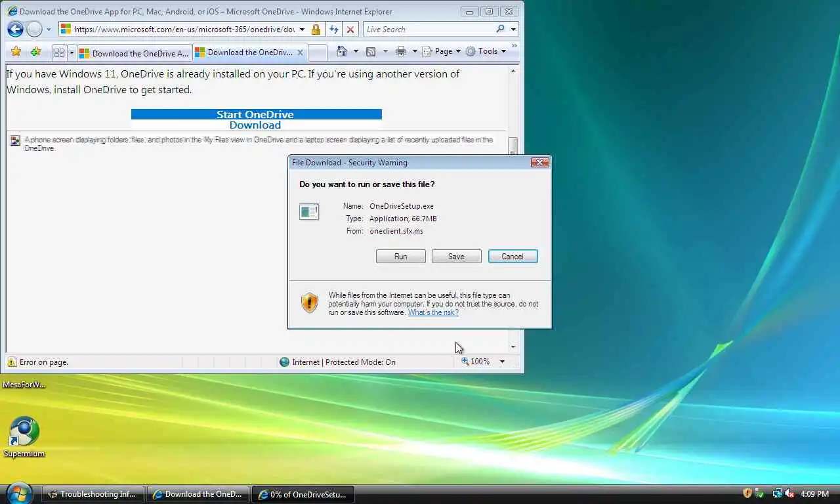Screen dimensions: 840x504
Task: Click the browser Back arrow button
Action: (15, 29)
